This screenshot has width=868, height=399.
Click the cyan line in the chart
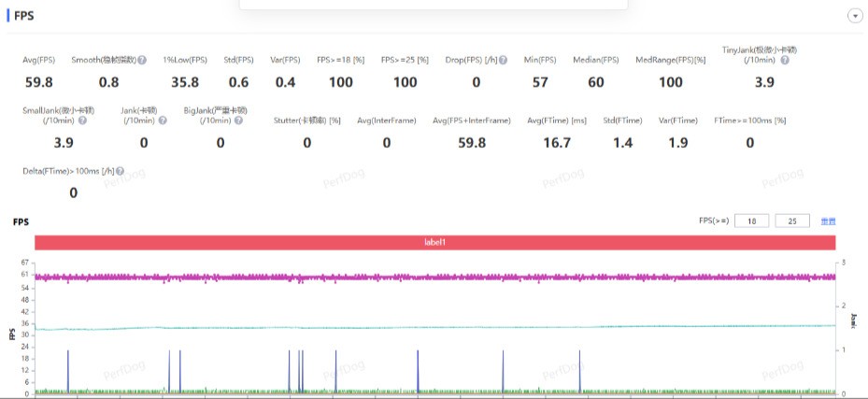434,327
